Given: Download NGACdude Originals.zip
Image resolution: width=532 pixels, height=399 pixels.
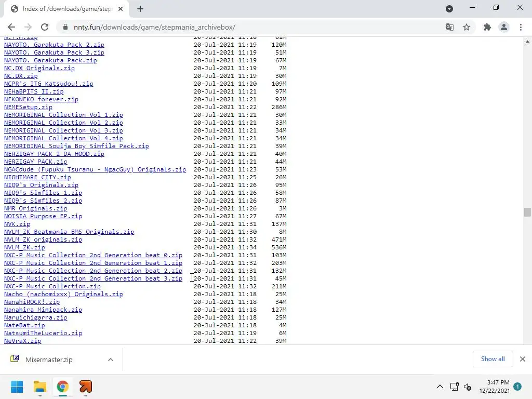Looking at the screenshot, I should click(x=95, y=170).
